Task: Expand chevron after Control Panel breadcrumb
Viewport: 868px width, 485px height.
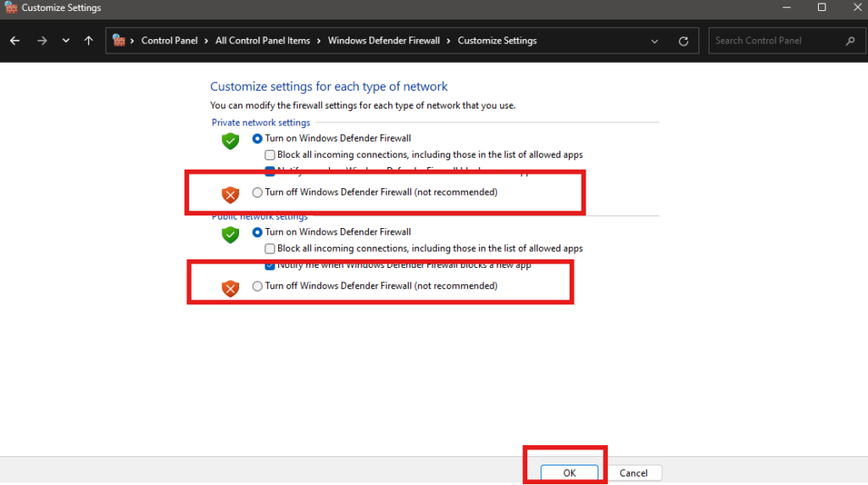Action: click(x=207, y=41)
